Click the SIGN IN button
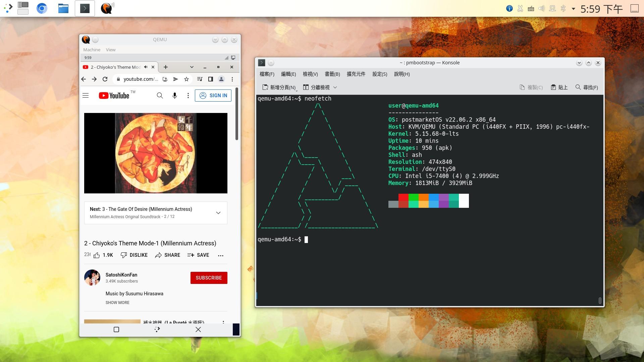 [213, 96]
